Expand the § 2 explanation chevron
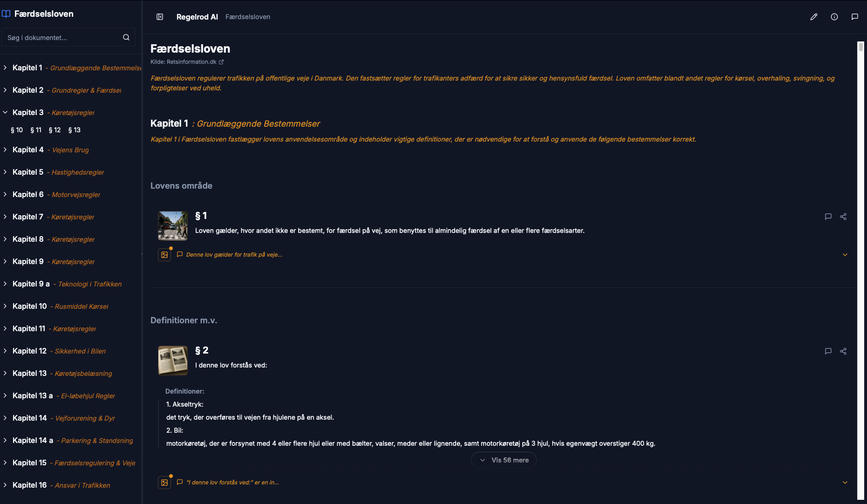This screenshot has height=504, width=867. [x=845, y=483]
